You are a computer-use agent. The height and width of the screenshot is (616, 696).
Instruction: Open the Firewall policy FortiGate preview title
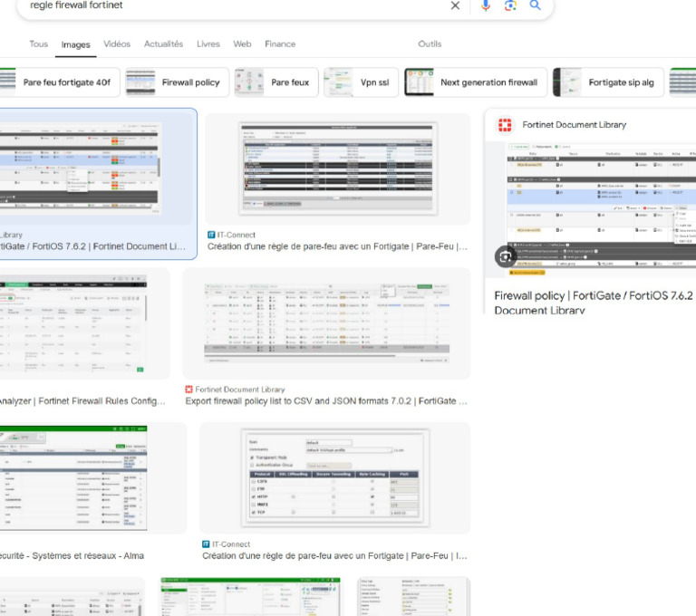coord(594,303)
